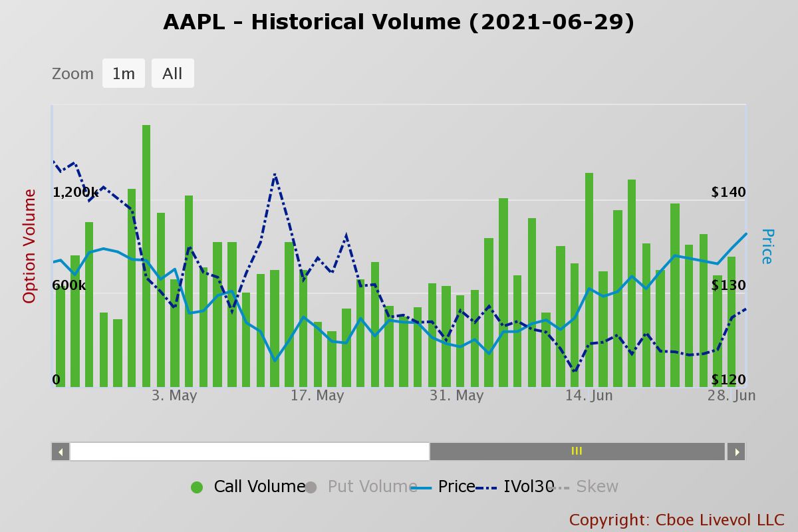Open the Cboe Livevol LLC copyright link

(676, 519)
